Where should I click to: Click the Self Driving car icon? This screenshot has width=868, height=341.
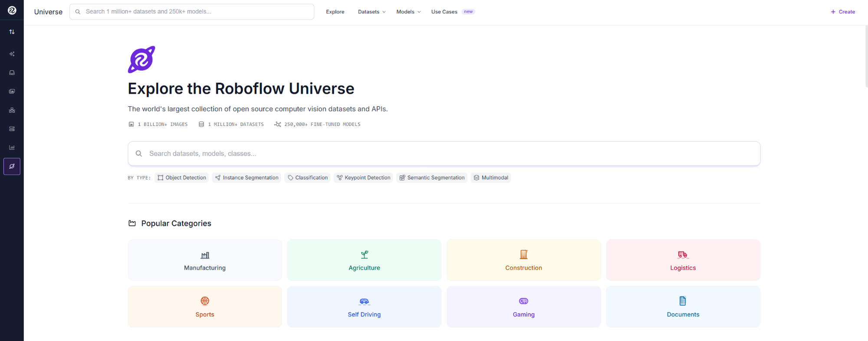[365, 301]
